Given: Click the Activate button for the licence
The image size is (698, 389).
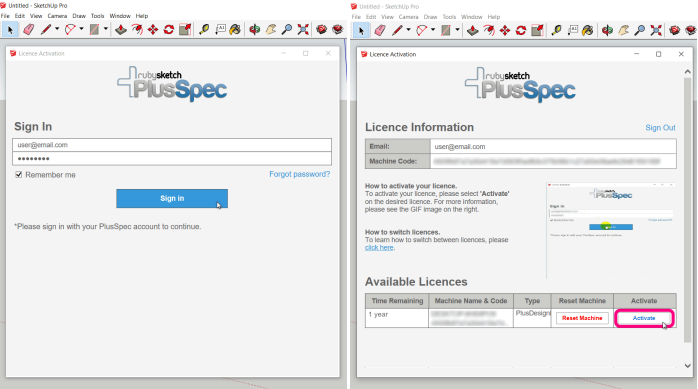Looking at the screenshot, I should (644, 318).
